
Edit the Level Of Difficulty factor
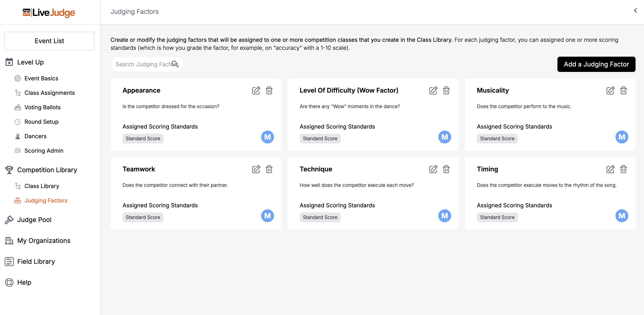point(433,90)
